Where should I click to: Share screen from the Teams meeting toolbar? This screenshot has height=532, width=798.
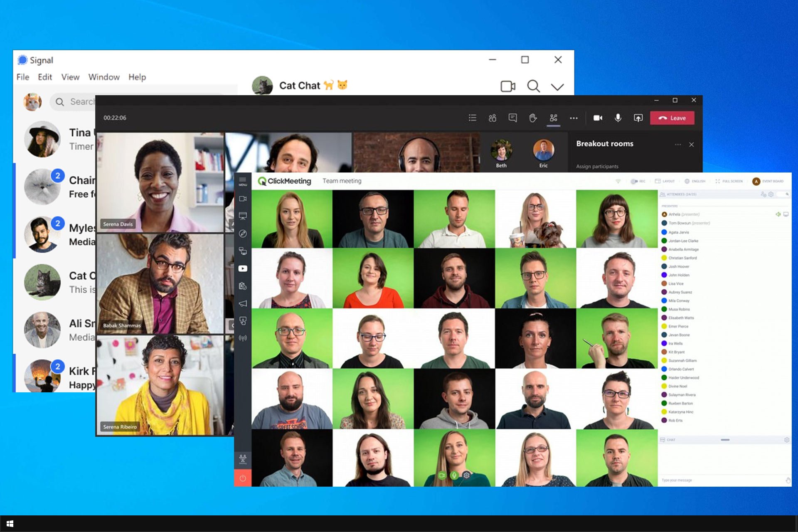click(x=638, y=118)
